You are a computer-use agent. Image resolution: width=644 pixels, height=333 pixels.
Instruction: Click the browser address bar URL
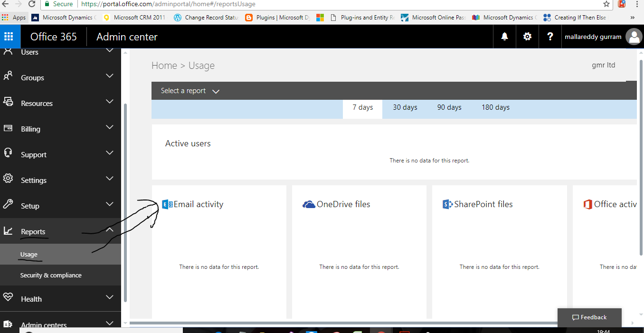(x=168, y=4)
